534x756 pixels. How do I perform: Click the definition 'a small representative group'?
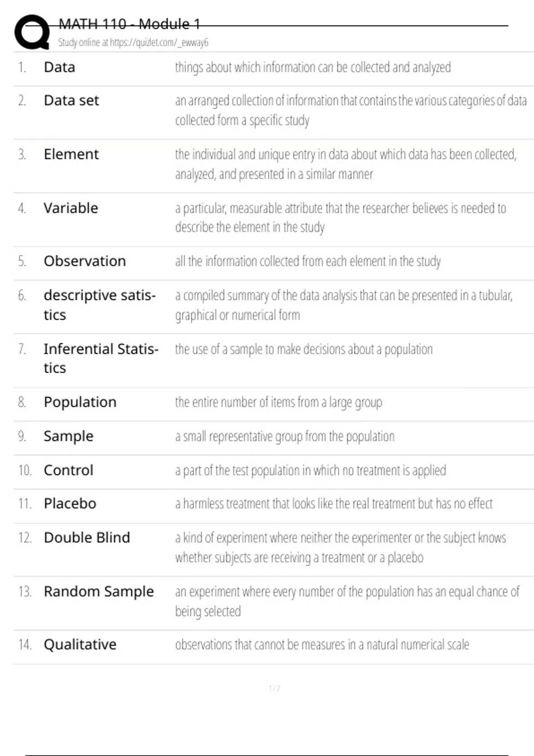tap(285, 437)
